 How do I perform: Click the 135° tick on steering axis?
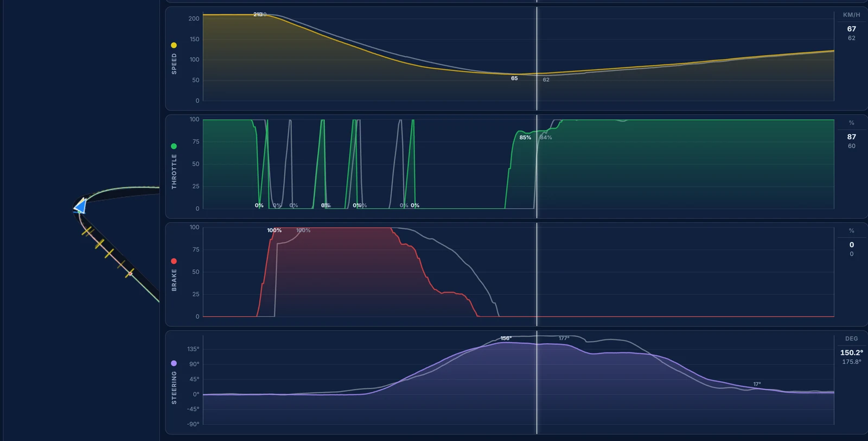tap(193, 349)
